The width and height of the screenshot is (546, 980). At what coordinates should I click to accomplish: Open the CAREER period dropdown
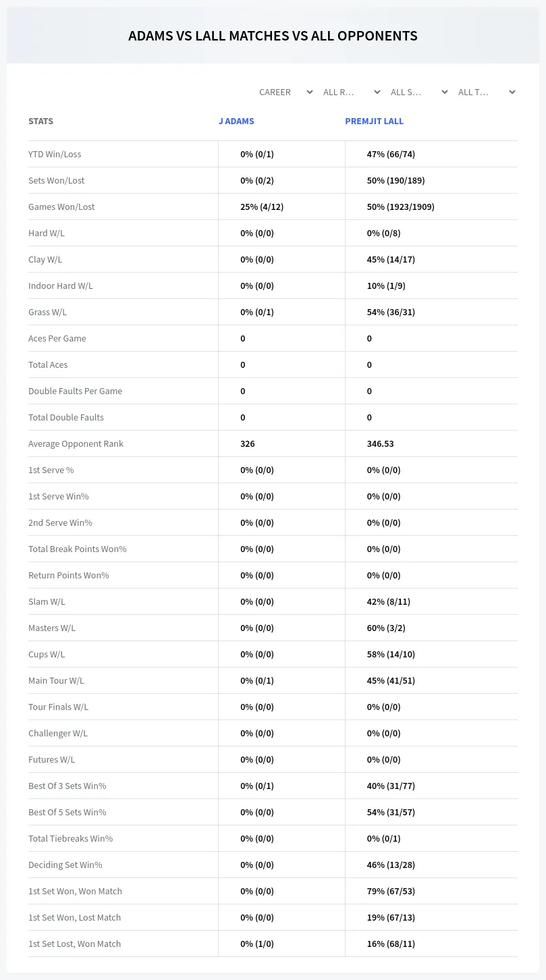[x=285, y=92]
